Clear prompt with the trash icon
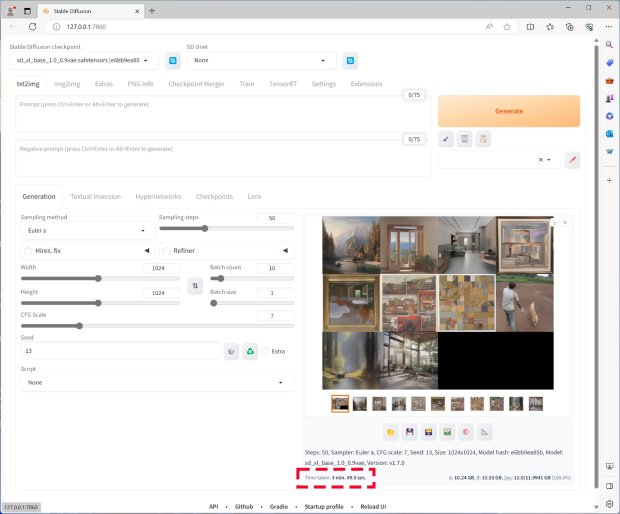Image resolution: width=620 pixels, height=514 pixels. pyautogui.click(x=464, y=139)
